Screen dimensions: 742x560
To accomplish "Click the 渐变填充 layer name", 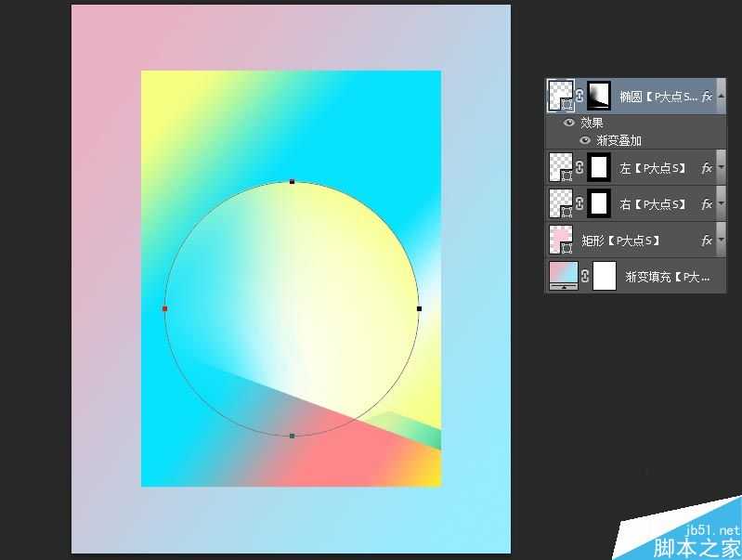I will pyautogui.click(x=668, y=277).
